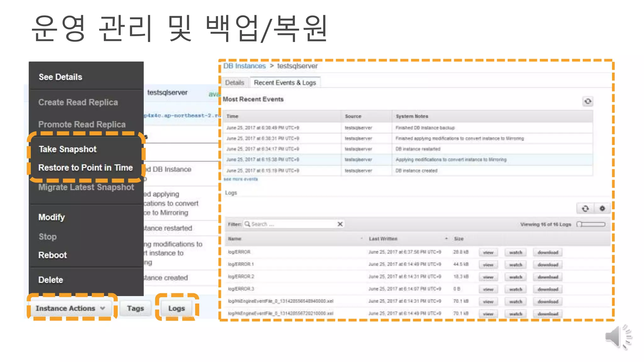Viewport: 644px width, 362px height.
Task: Click the Logs button
Action: coord(176,308)
